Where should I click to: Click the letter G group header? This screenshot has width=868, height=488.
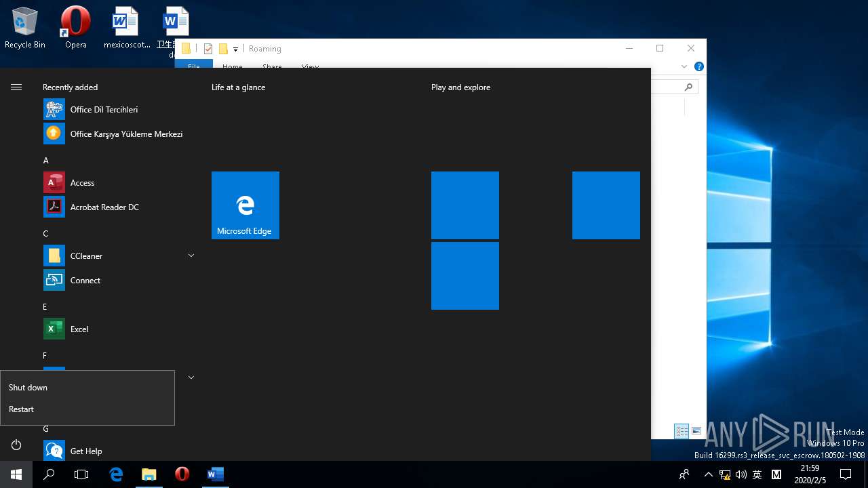[x=46, y=429]
